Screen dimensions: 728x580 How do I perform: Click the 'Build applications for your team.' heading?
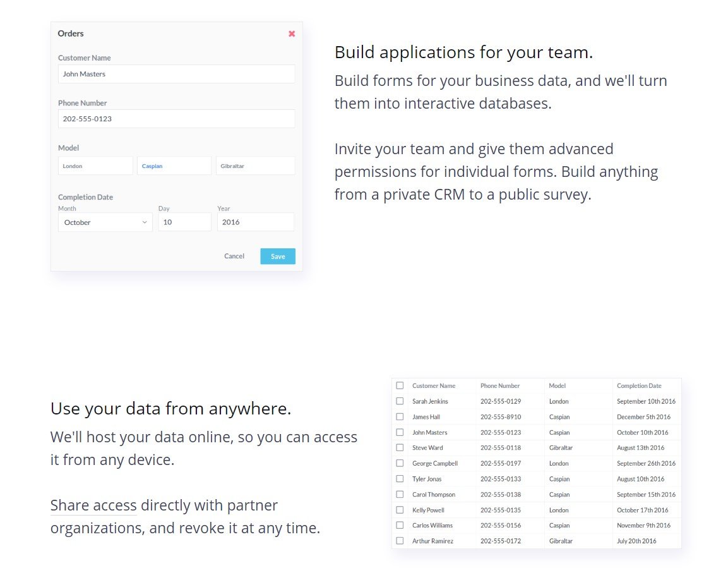[x=463, y=52]
